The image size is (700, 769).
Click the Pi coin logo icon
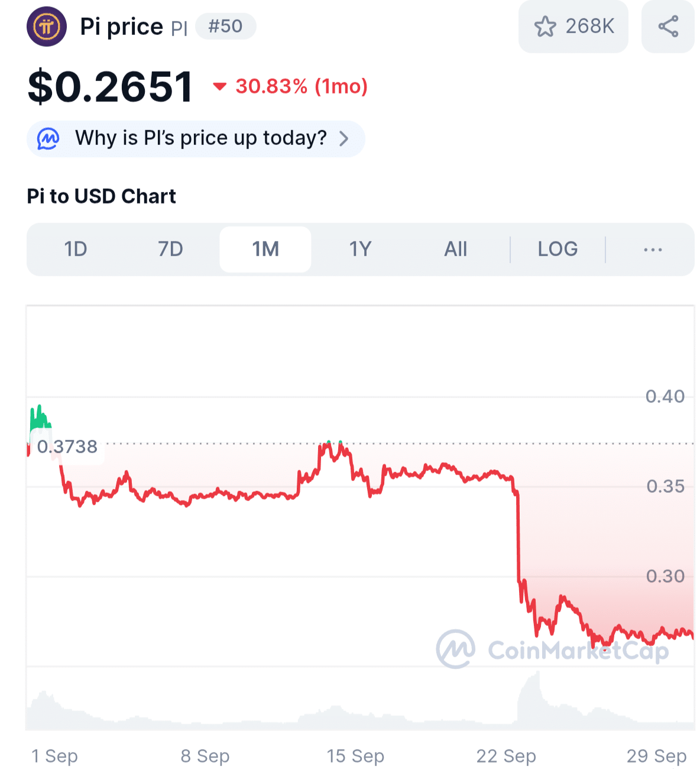(47, 27)
